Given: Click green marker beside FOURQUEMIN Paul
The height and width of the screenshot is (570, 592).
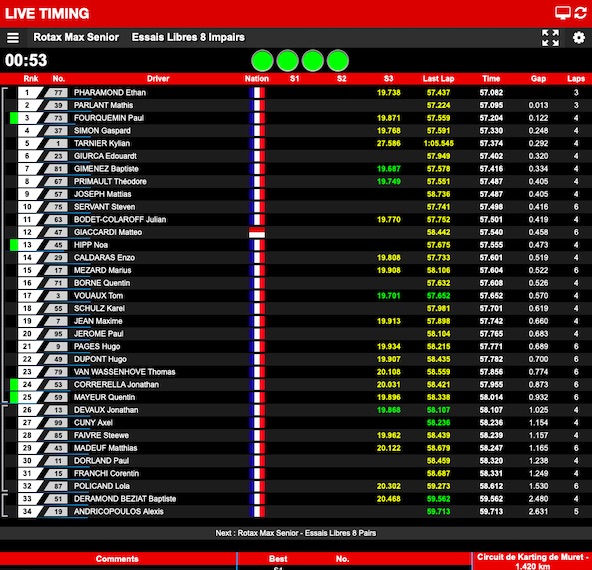Looking at the screenshot, I should (x=14, y=118).
